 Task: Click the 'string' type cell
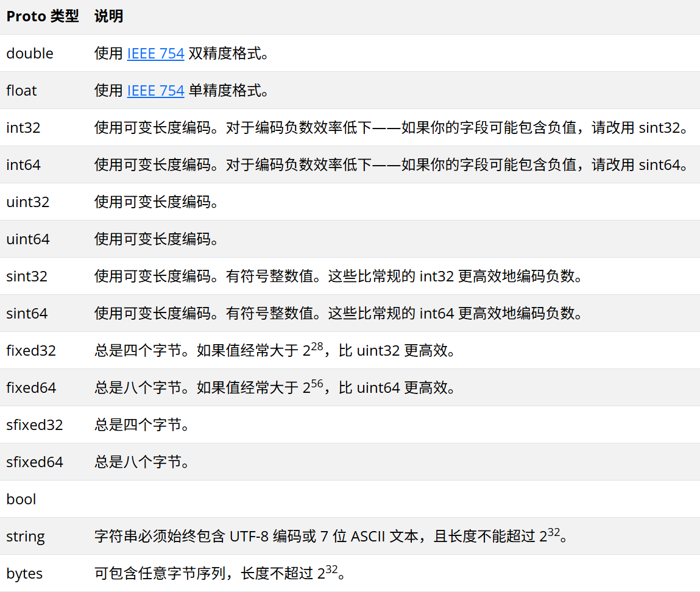26,536
